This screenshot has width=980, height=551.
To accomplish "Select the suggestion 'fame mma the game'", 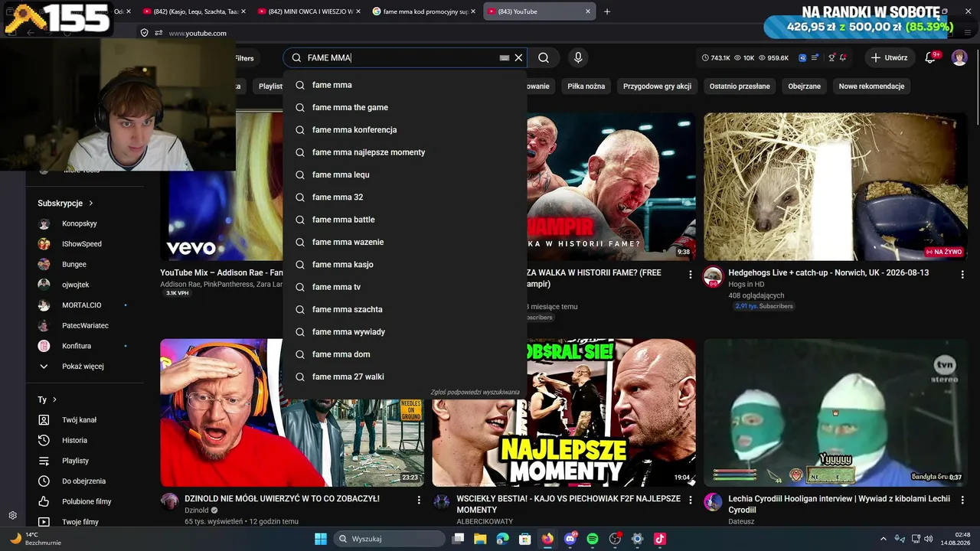I will point(405,107).
